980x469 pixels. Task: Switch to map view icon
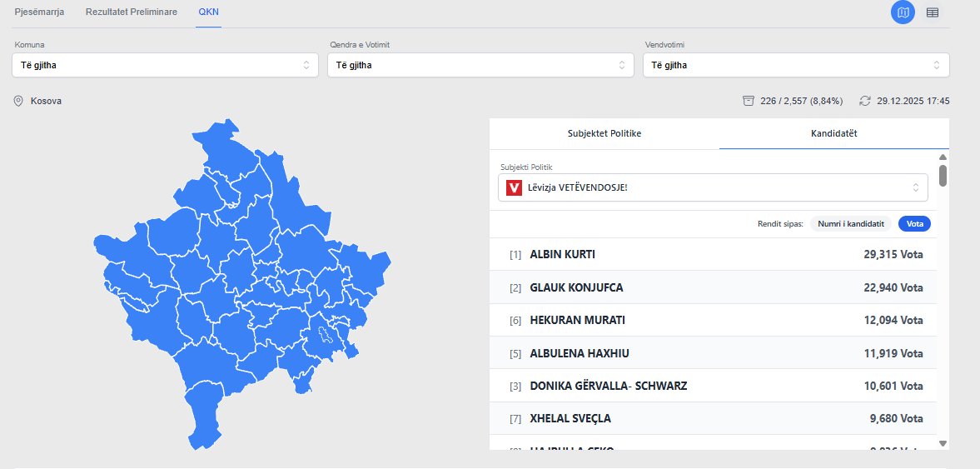pos(903,12)
